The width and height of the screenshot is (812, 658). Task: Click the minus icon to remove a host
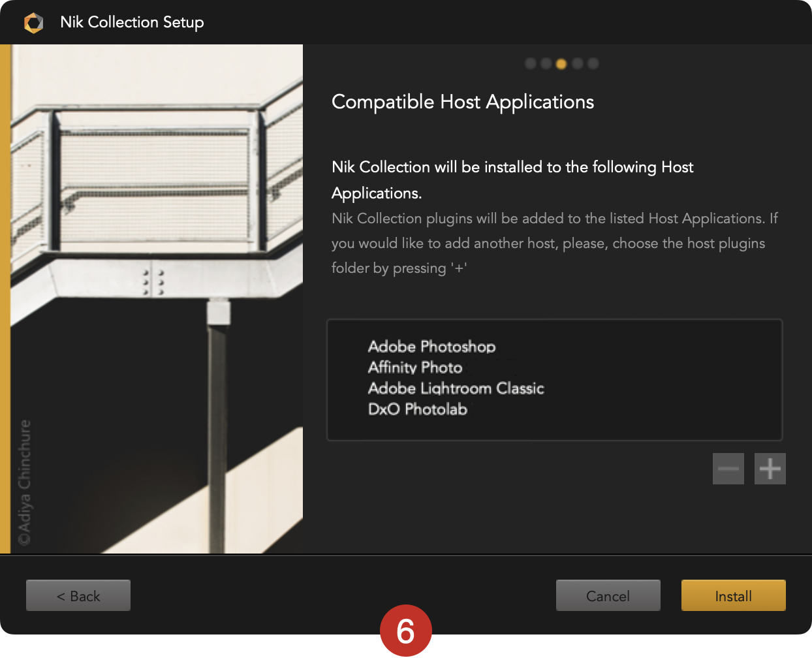728,469
